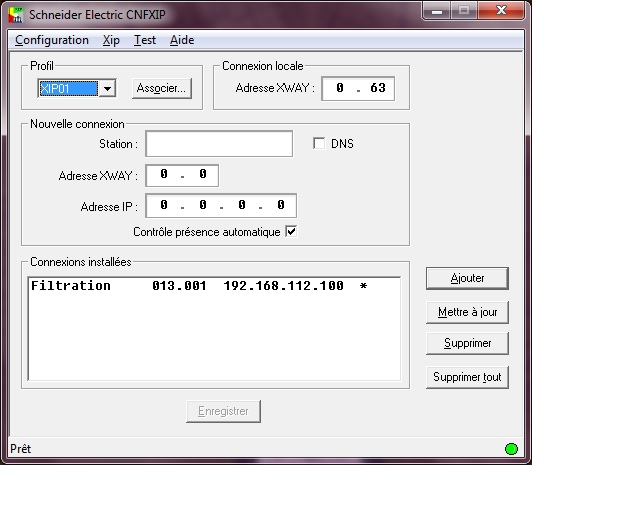Viewport: 640px width, 512px height.
Task: Enable the DNS checkbox
Action: tap(319, 143)
